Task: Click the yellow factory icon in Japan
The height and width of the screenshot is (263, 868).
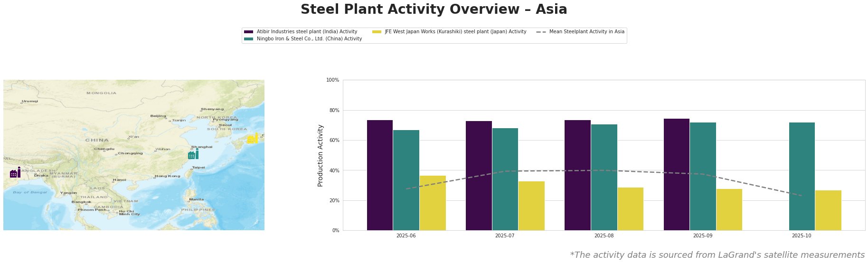Action: coord(253,139)
